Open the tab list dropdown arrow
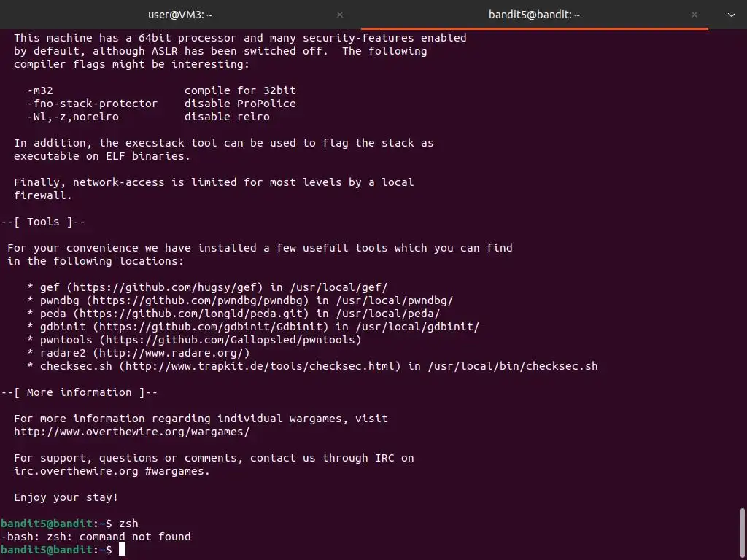 click(732, 15)
